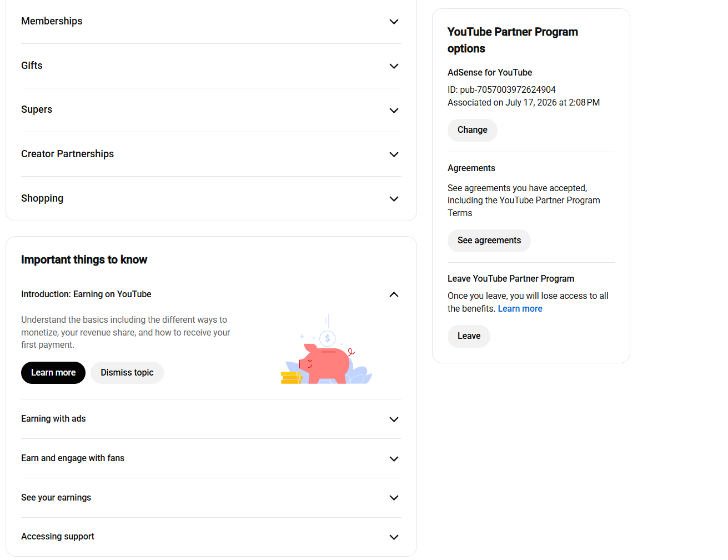The image size is (728, 560).
Task: Expand the Creator Partnerships chevron
Action: click(394, 154)
